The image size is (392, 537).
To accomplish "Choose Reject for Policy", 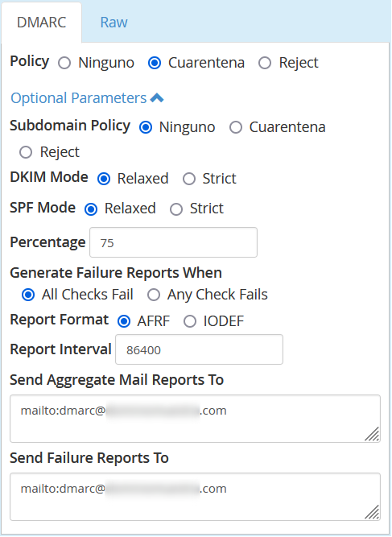I will tap(265, 63).
